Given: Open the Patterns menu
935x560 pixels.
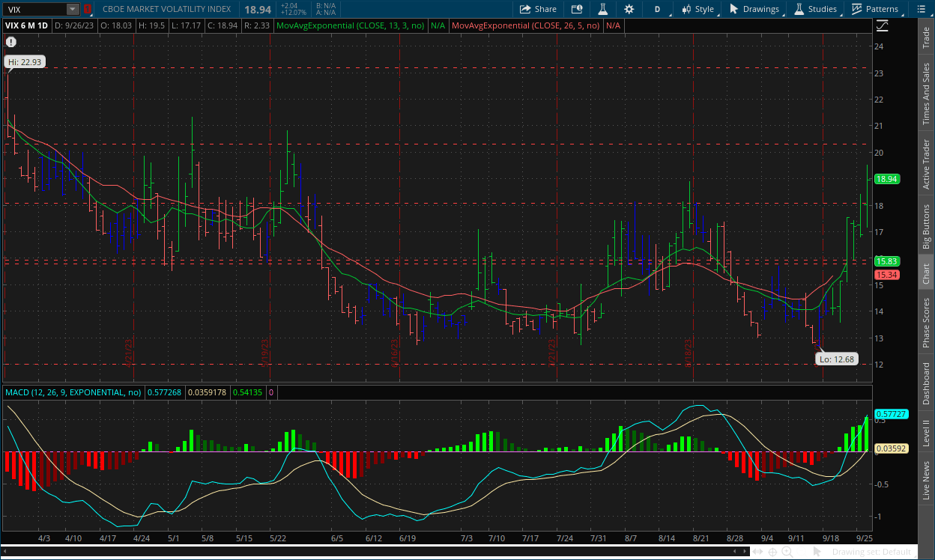Looking at the screenshot, I should pyautogui.click(x=875, y=9).
